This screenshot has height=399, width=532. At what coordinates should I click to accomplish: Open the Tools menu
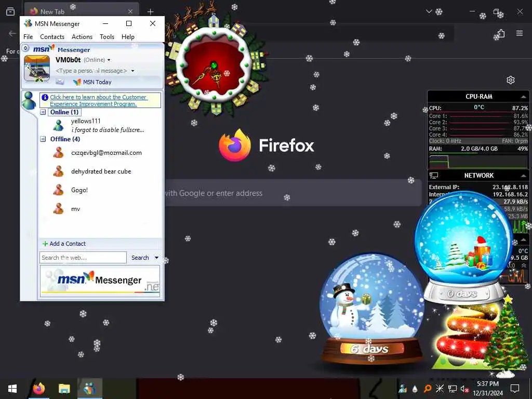(107, 37)
